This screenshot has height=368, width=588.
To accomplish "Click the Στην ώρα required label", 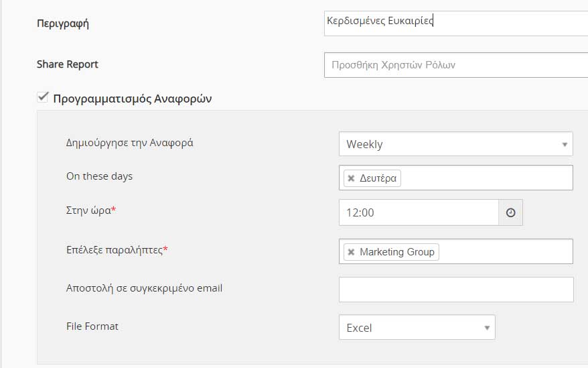I will coord(91,210).
